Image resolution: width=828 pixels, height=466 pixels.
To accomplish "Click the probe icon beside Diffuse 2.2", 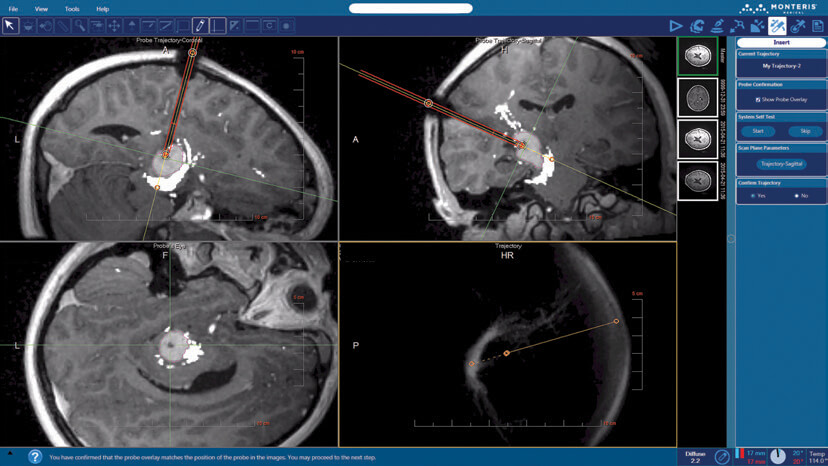I will pyautogui.click(x=722, y=456).
